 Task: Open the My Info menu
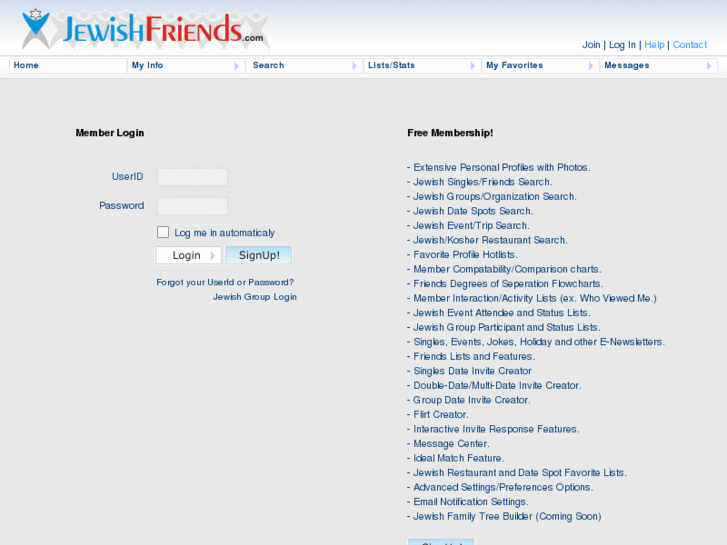[x=185, y=65]
